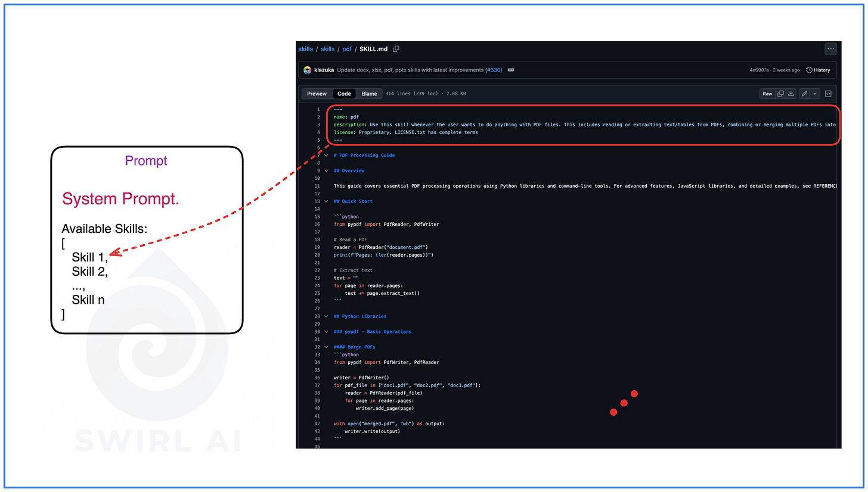This screenshot has height=492, width=868.
Task: Open more edit options dropdown caret
Action: (x=814, y=94)
